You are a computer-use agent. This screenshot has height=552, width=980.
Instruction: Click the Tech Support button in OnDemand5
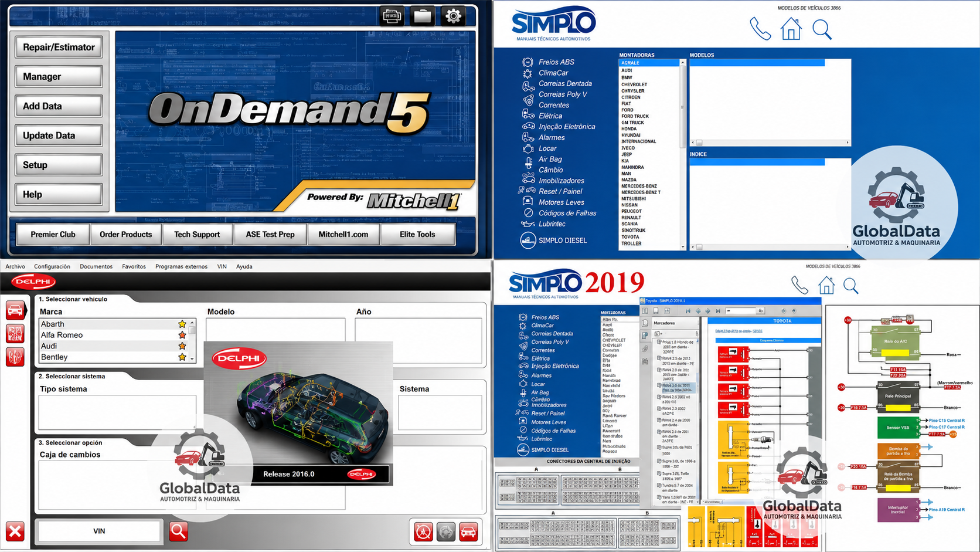(x=197, y=235)
